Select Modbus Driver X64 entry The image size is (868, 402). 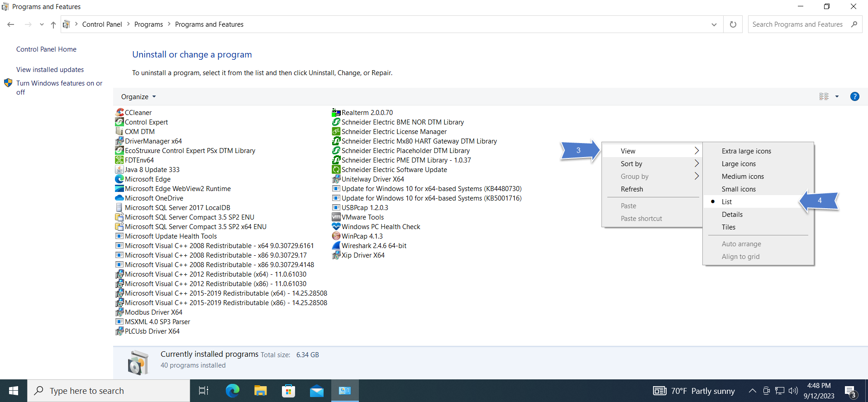[x=149, y=312]
